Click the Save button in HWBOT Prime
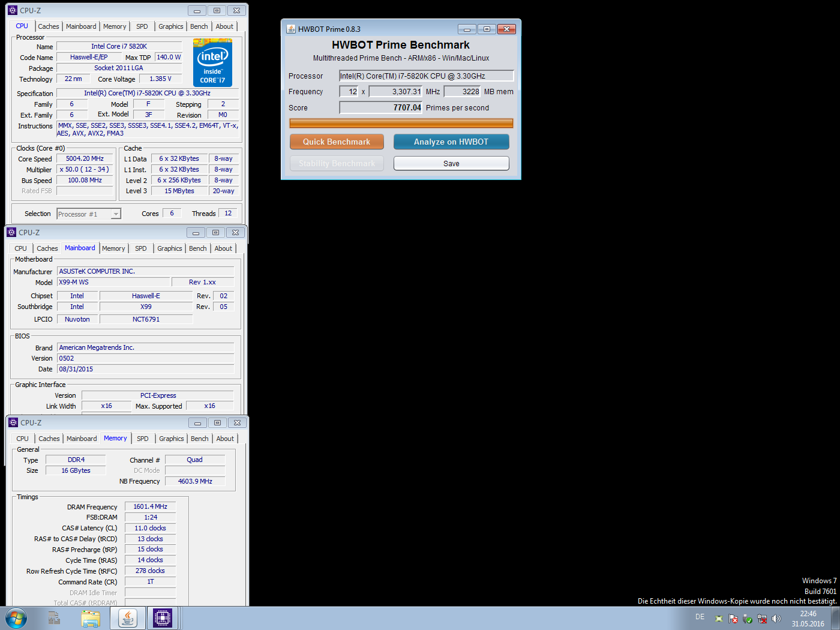840x630 pixels. [451, 163]
